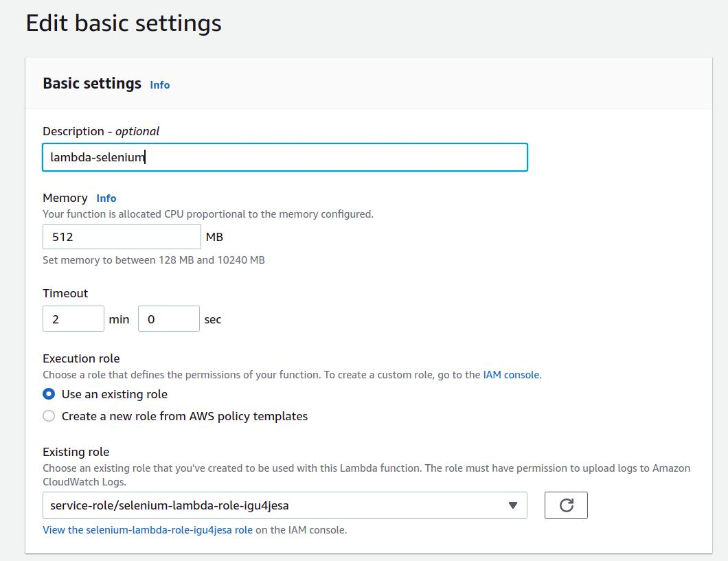Image resolution: width=728 pixels, height=561 pixels.
Task: Click the "Edit basic settings" page heading
Action: [x=124, y=23]
